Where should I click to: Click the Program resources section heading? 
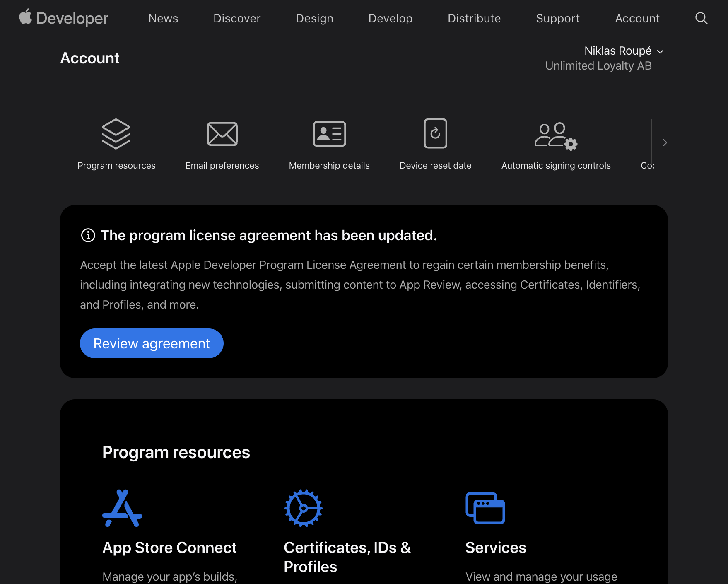click(176, 452)
